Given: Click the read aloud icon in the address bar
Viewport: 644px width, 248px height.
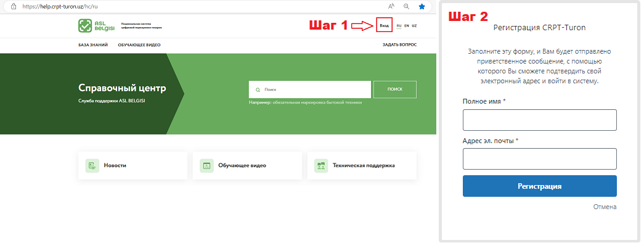Looking at the screenshot, I should 391,7.
